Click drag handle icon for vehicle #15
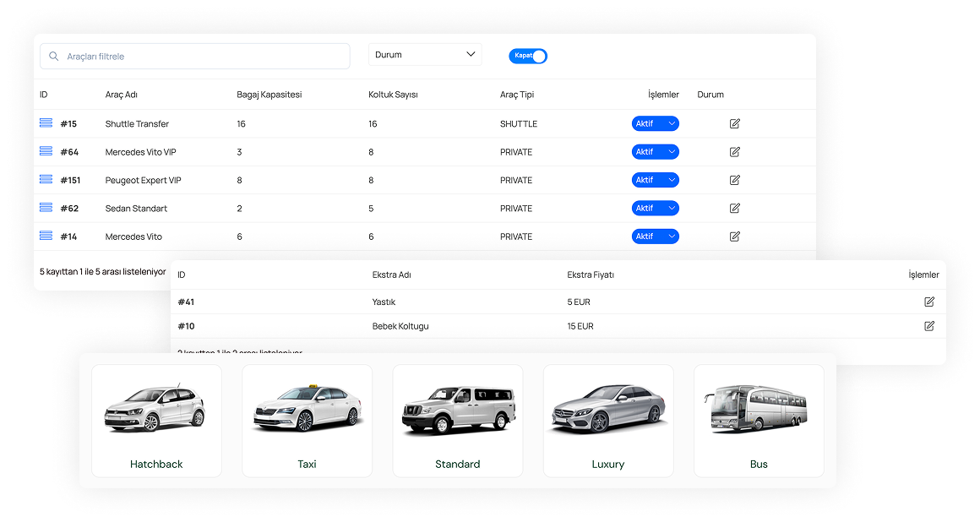980x522 pixels. point(46,123)
